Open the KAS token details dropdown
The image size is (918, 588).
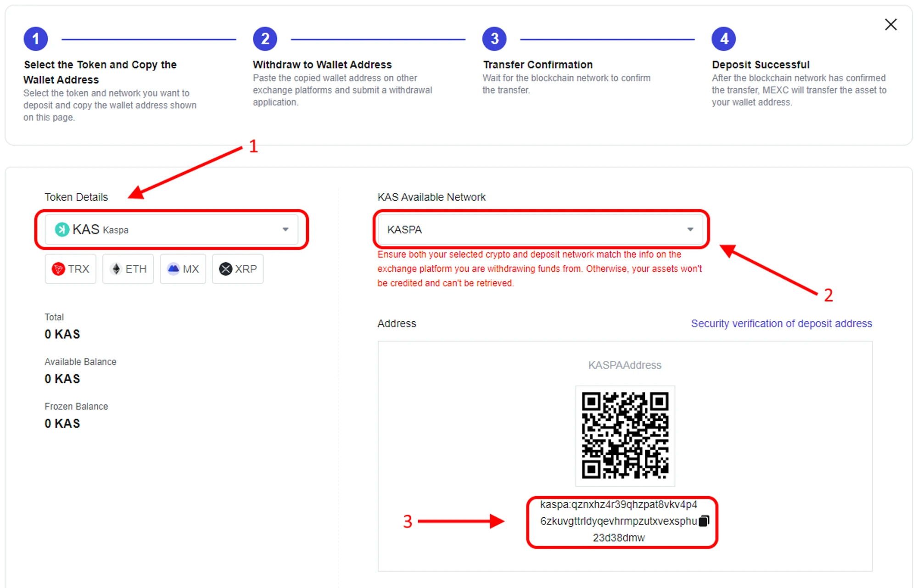(x=171, y=229)
